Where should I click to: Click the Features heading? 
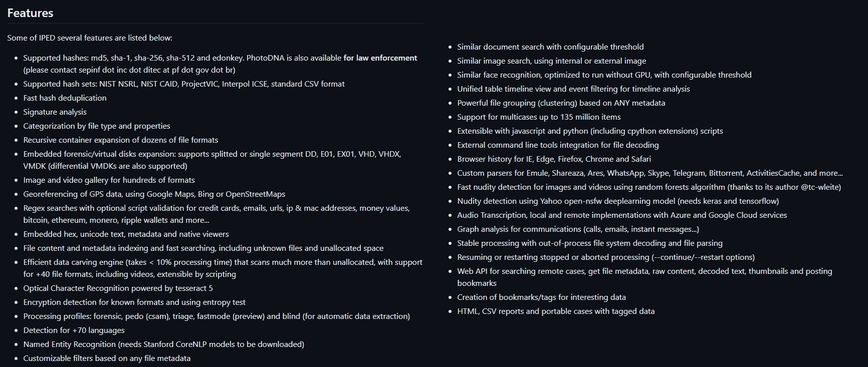[30, 14]
